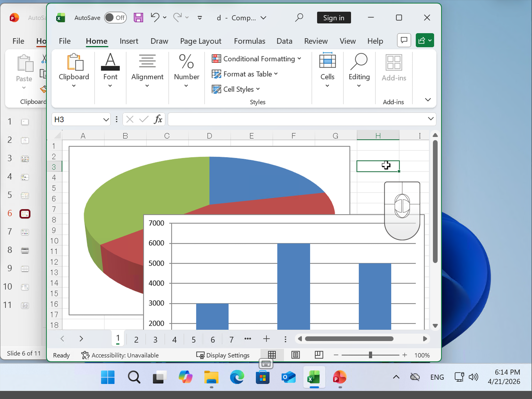Switch to sheet tab 6
Viewport: 532px width, 399px height.
[x=213, y=340]
